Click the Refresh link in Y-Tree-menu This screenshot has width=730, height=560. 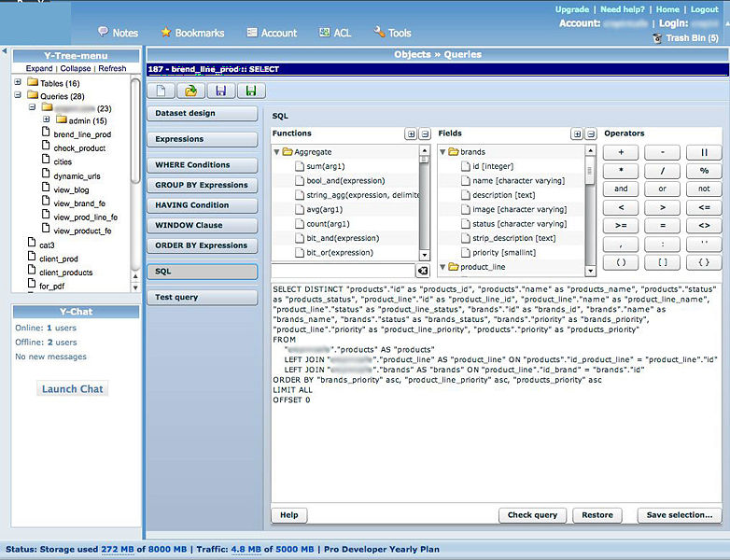112,69
